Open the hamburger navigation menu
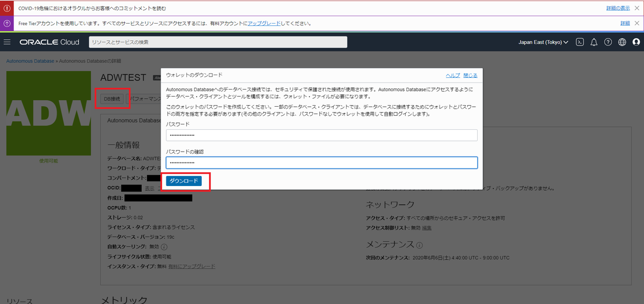The width and height of the screenshot is (644, 304). pos(7,42)
